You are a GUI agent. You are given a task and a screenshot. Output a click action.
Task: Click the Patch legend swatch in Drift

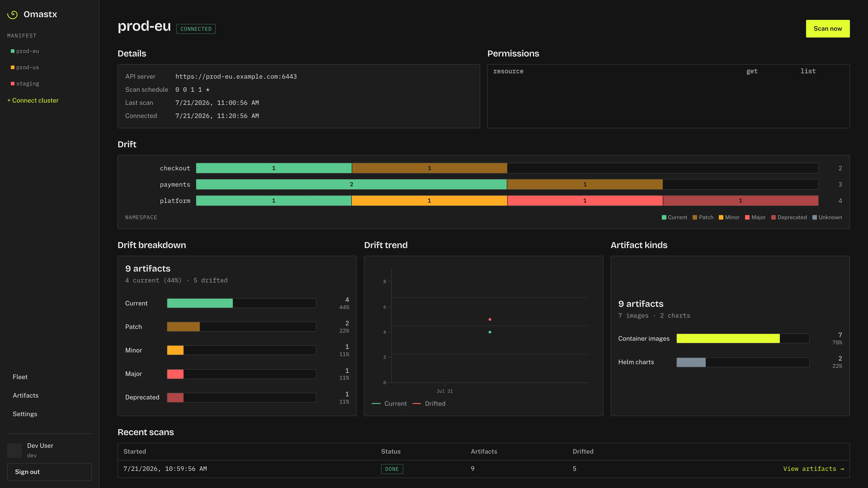[x=695, y=218]
